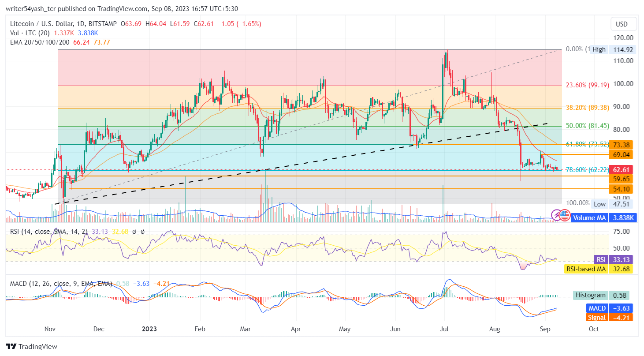Click the 2023 year marker on time axis
The width and height of the screenshot is (644, 356).
(x=149, y=329)
